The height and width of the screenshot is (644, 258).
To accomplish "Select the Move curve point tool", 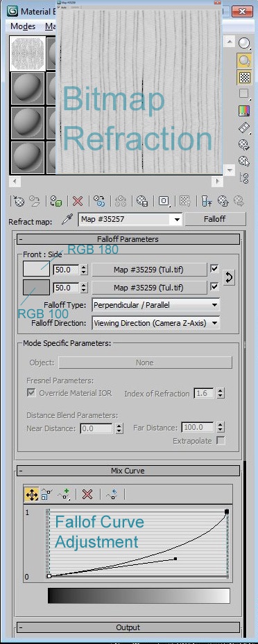I will pos(32,494).
